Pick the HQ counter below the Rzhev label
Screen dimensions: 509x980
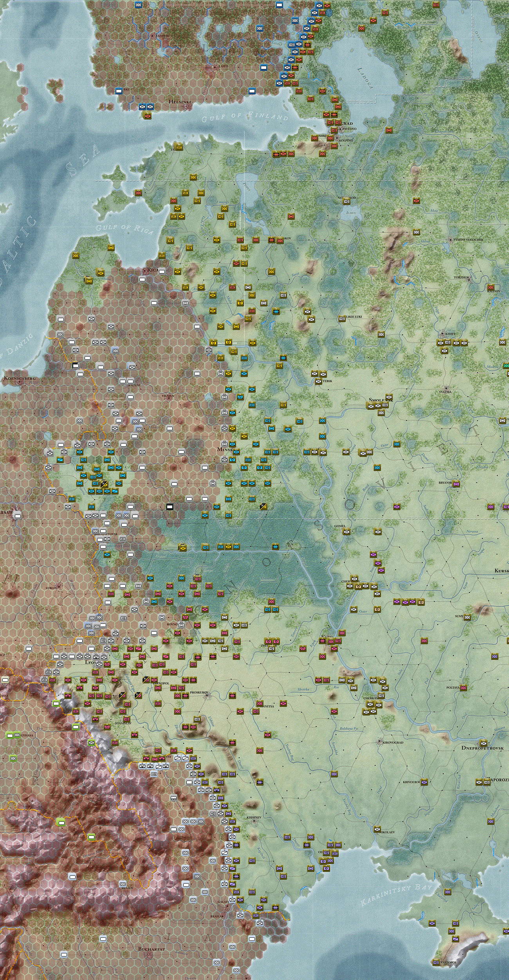[448, 342]
